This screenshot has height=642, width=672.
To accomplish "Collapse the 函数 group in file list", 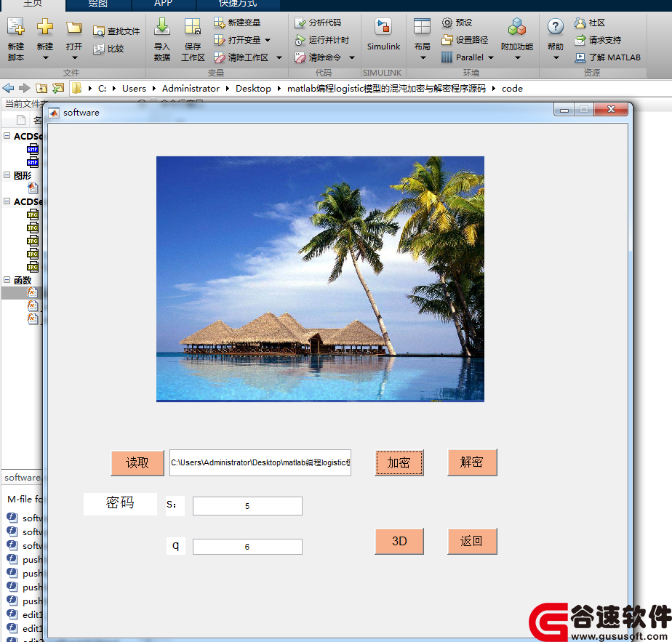I will tap(7, 280).
